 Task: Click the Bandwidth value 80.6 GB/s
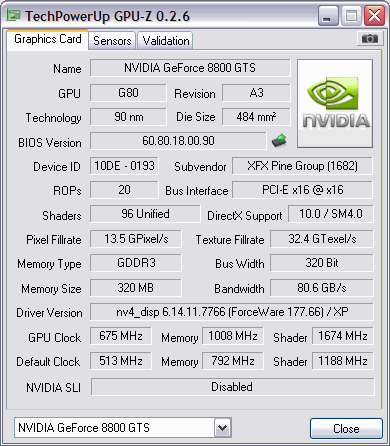tap(322, 288)
